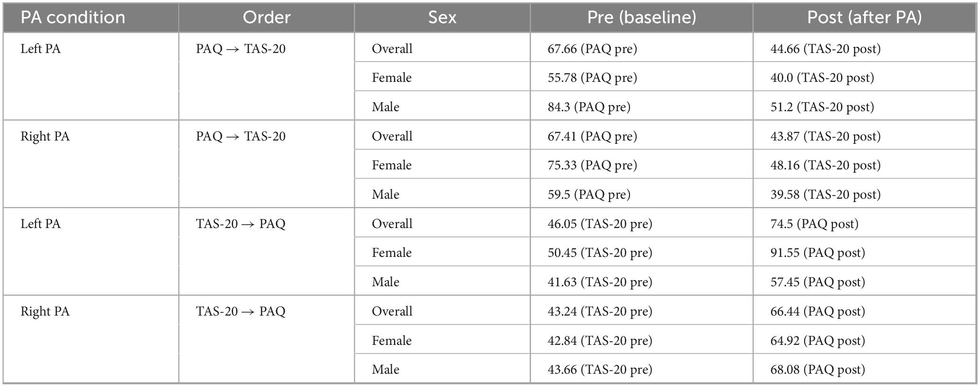The width and height of the screenshot is (980, 387).
Task: Select the "Pre (baseline)" column header
Action: click(x=641, y=18)
